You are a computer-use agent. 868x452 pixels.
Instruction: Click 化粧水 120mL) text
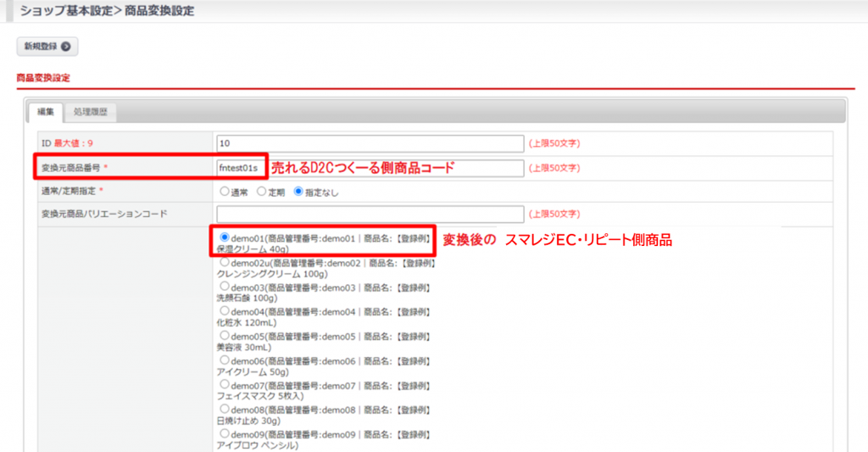(247, 322)
